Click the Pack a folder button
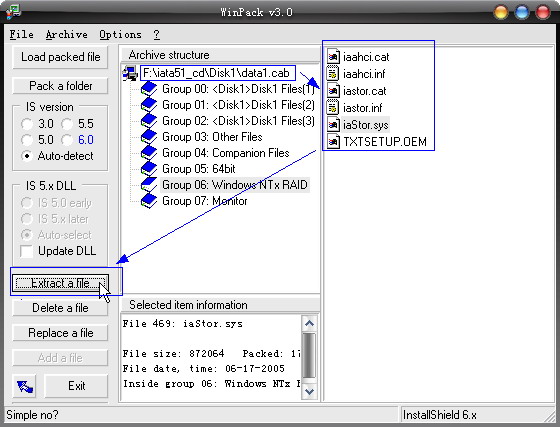 60,86
